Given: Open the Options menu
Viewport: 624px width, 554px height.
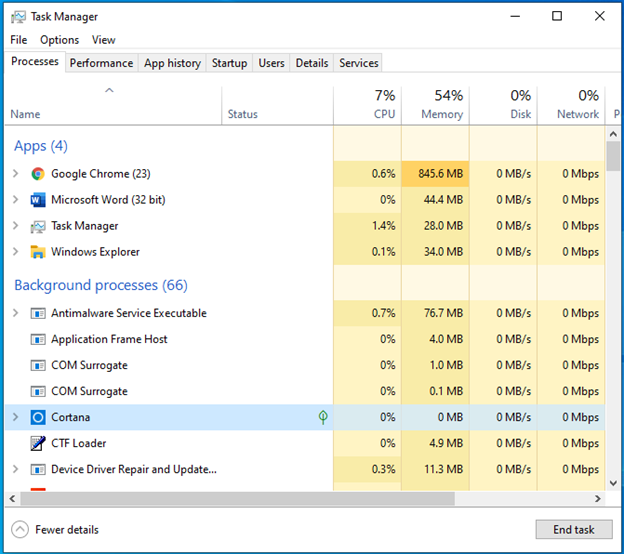Looking at the screenshot, I should pyautogui.click(x=60, y=40).
